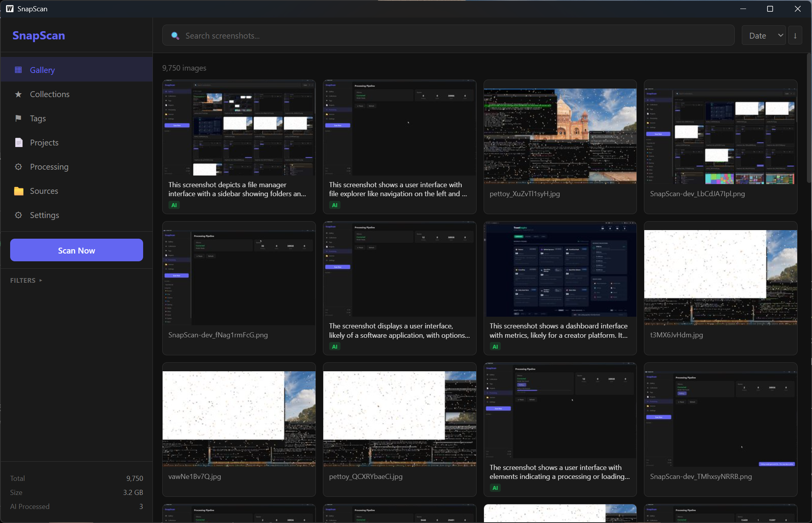Click the search magnifier icon

176,35
